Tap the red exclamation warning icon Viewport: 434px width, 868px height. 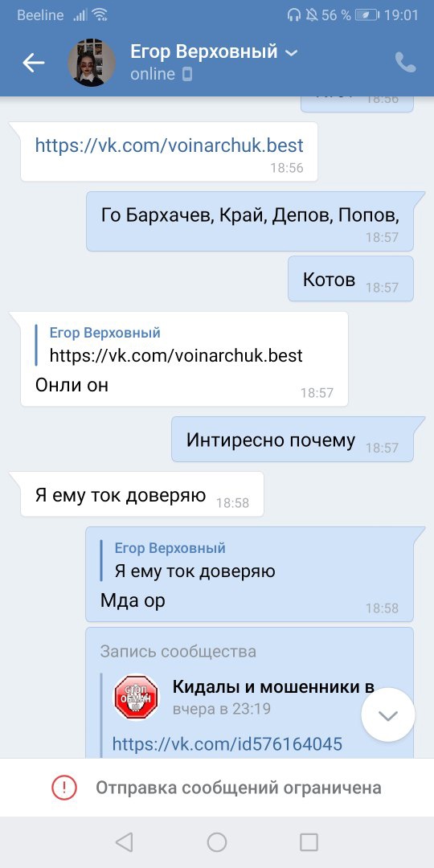[64, 787]
